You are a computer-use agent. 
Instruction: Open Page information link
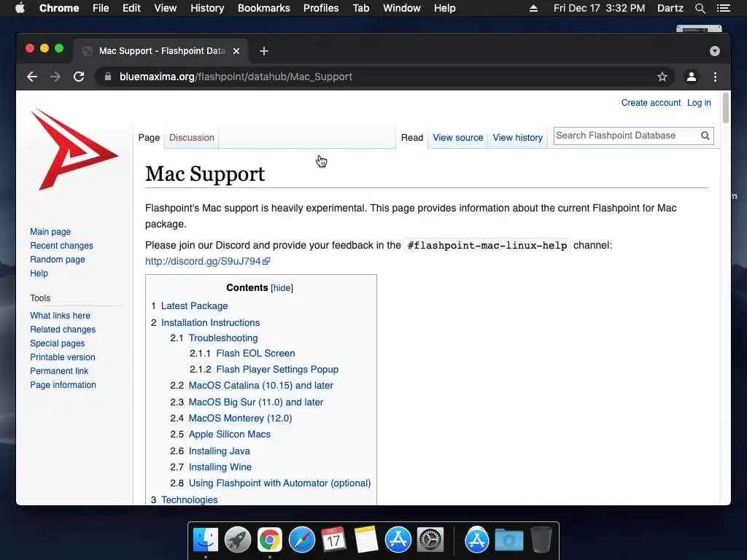pyautogui.click(x=63, y=385)
